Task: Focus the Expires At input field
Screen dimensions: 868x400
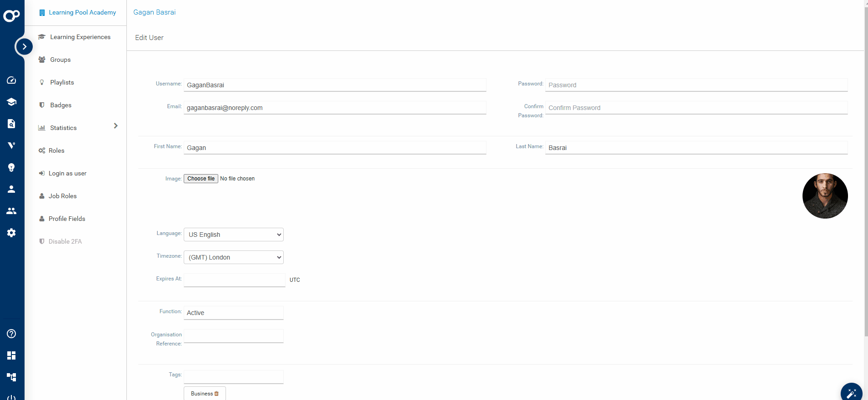Action: (x=234, y=280)
